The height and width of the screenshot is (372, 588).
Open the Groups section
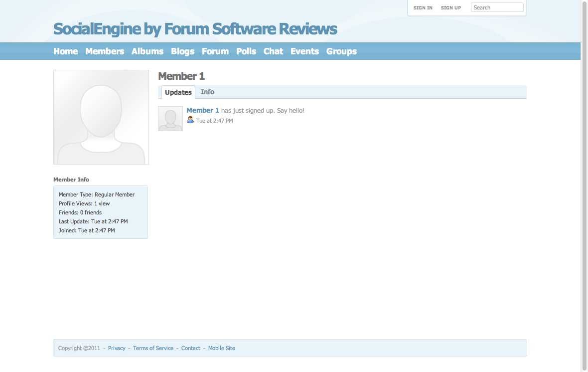click(x=341, y=51)
